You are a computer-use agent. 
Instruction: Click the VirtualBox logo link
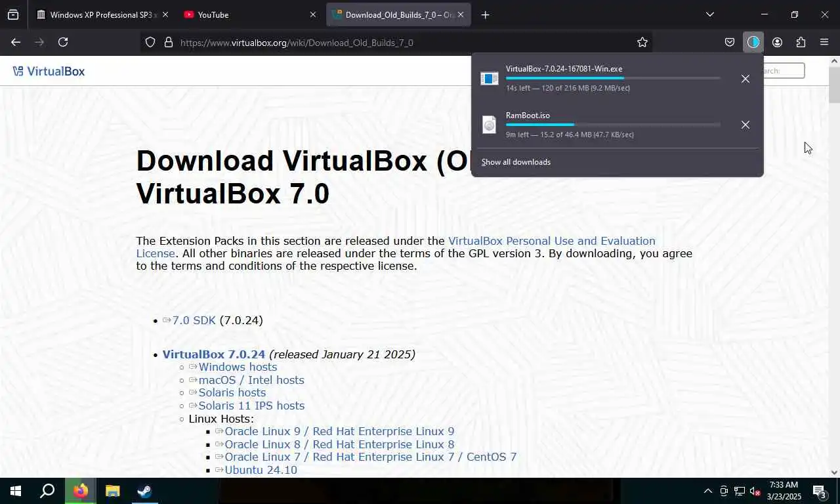pos(49,71)
